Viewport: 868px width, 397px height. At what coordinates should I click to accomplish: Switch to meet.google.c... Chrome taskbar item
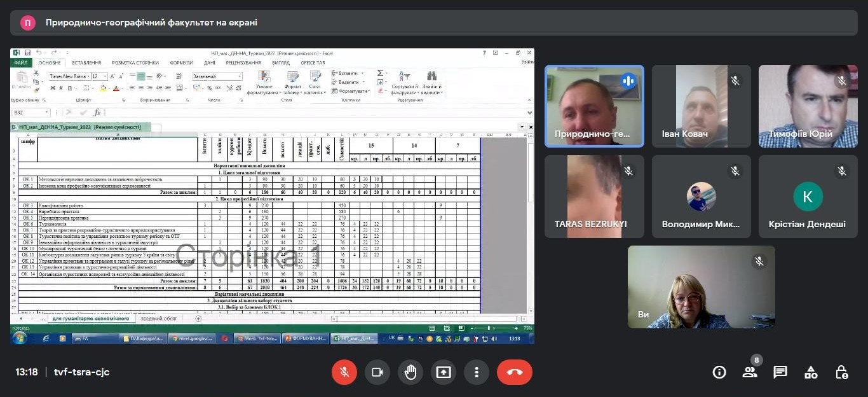pyautogui.click(x=193, y=338)
